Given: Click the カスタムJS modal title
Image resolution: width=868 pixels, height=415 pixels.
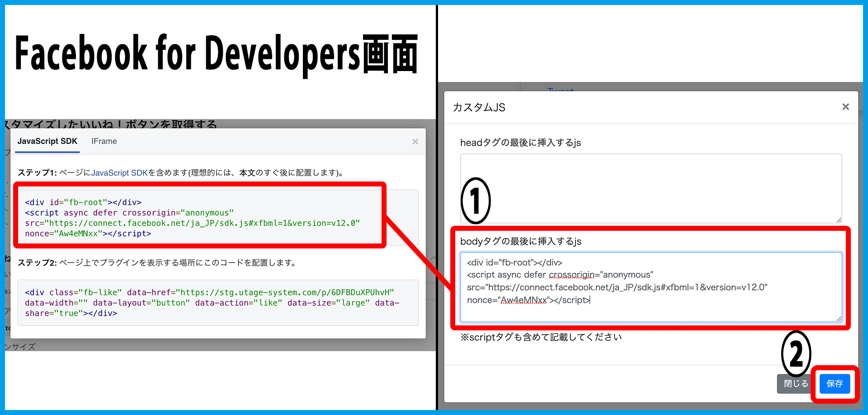Looking at the screenshot, I should (x=479, y=107).
